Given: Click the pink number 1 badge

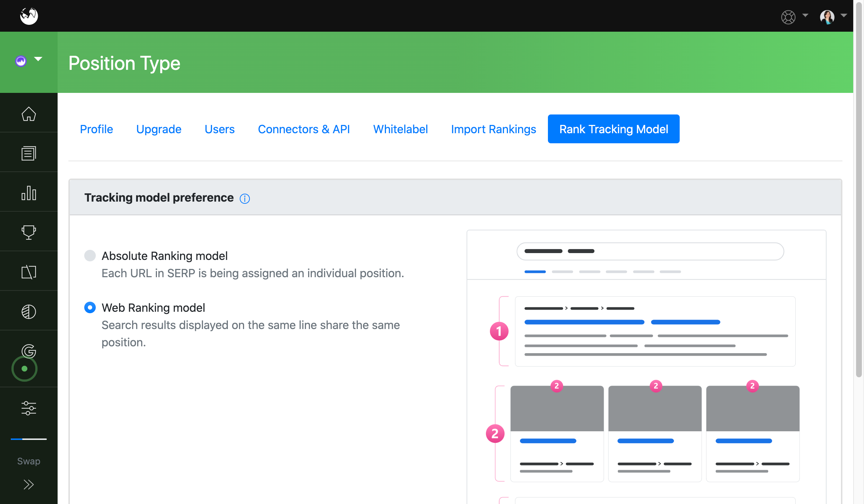Looking at the screenshot, I should [499, 331].
